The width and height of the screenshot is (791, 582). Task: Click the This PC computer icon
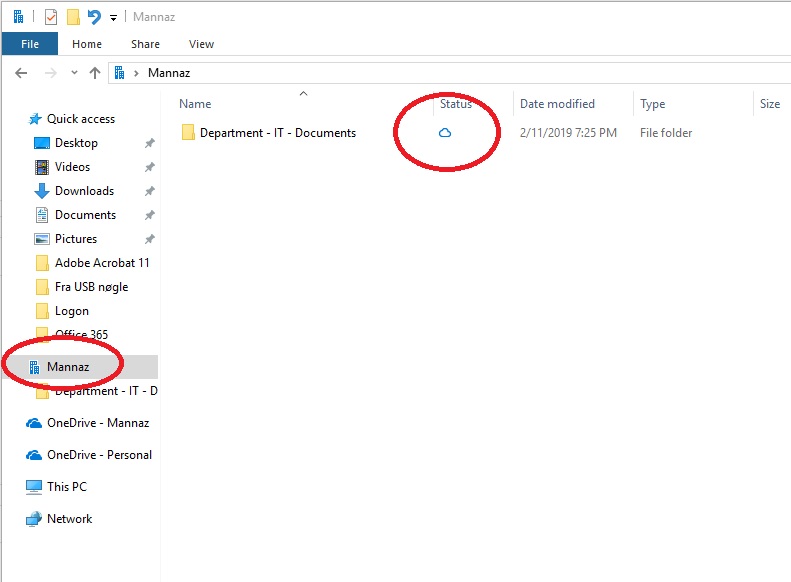pos(34,487)
